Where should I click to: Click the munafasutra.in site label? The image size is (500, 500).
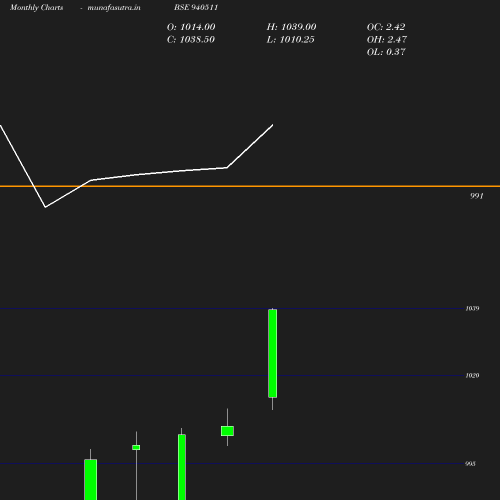(x=114, y=8)
